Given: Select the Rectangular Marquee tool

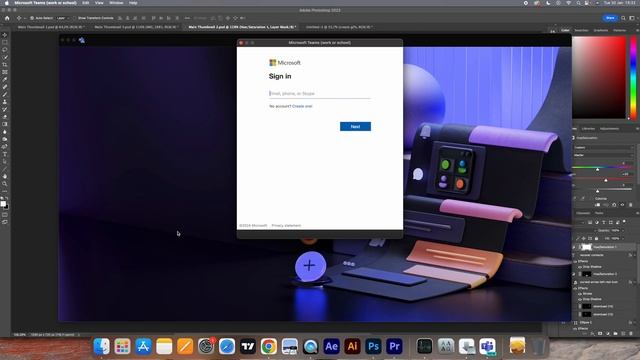Looking at the screenshot, I should [5, 42].
